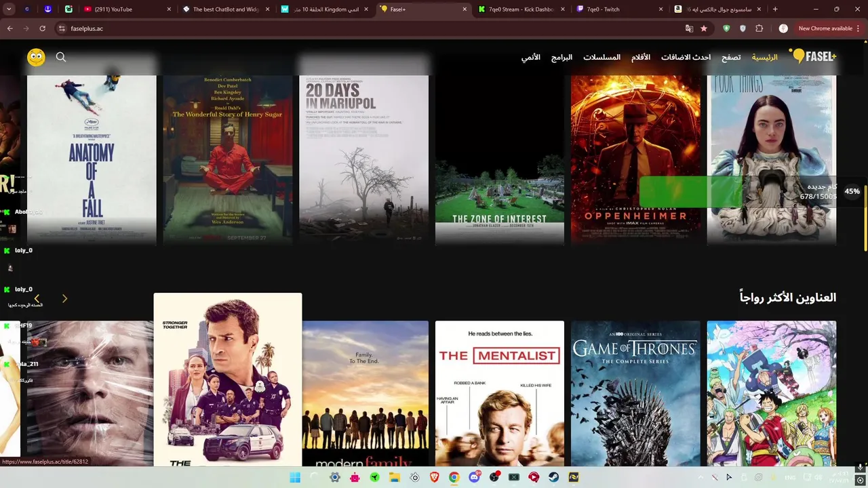This screenshot has height=488, width=868.
Task: Open The Mentalist poster
Action: [500, 393]
